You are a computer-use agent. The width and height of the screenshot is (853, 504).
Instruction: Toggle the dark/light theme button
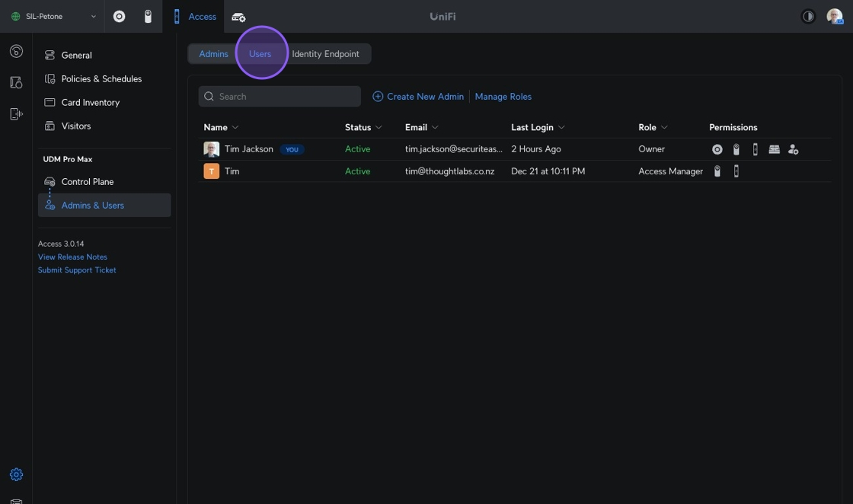pos(808,17)
